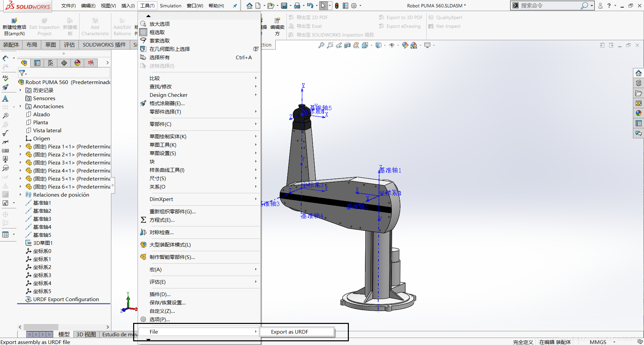Viewport: 644px width, 345px height.
Task: Open the Design Checker submenu
Action: 200,95
